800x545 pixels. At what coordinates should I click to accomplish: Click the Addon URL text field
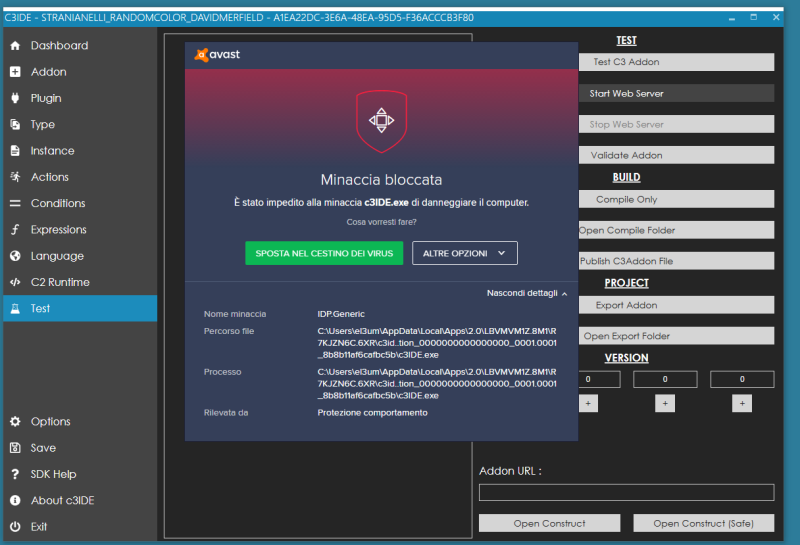point(627,492)
